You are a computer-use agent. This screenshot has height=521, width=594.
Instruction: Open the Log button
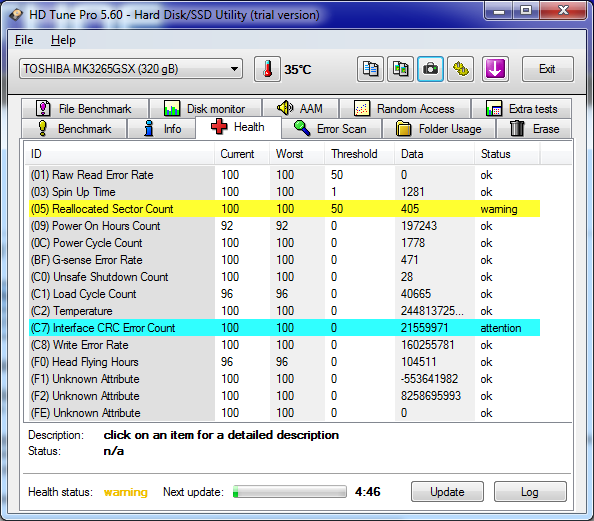pos(530,492)
